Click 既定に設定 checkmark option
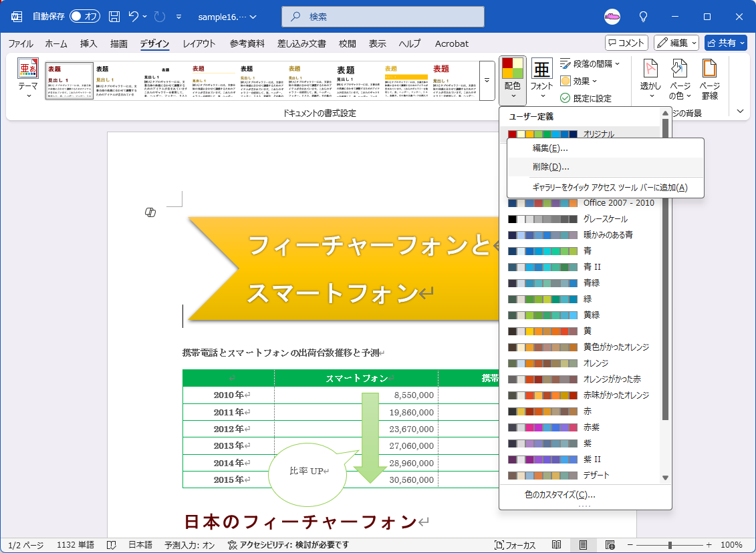756x553 pixels. tap(586, 98)
